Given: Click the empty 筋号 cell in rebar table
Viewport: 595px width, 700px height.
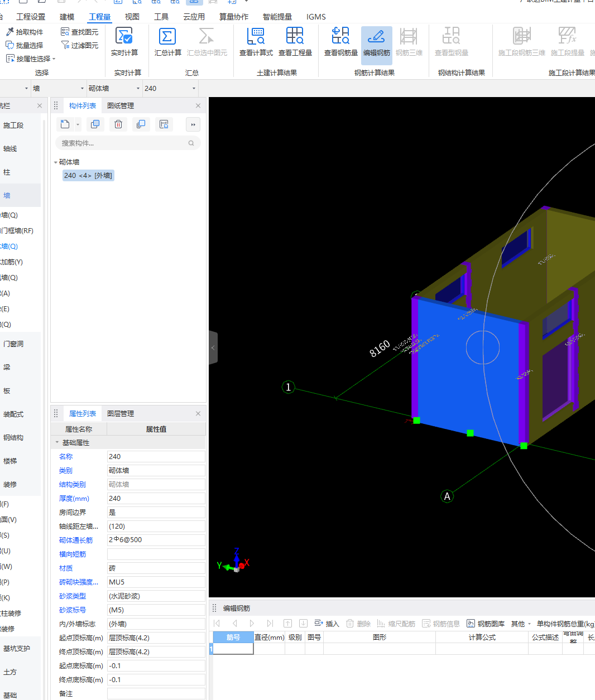Looking at the screenshot, I should [x=233, y=649].
